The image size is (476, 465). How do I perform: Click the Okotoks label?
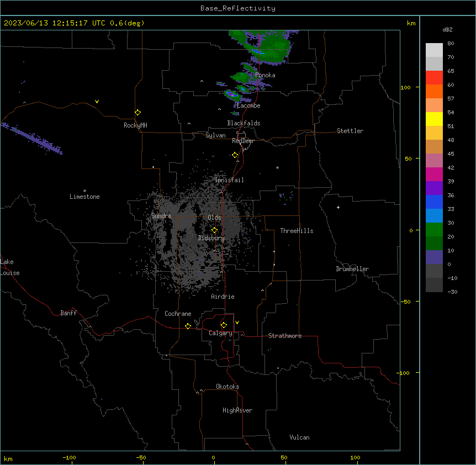pos(228,387)
